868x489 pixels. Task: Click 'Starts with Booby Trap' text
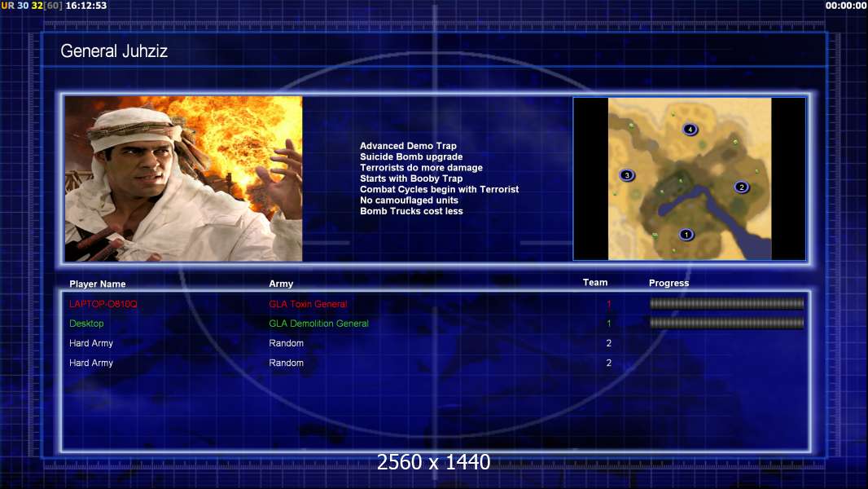[411, 178]
